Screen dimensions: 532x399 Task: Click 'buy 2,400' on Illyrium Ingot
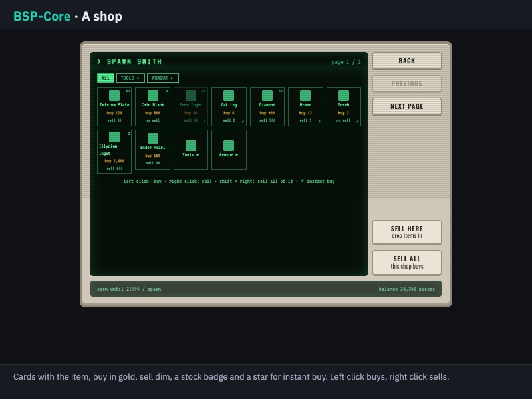[114, 161]
